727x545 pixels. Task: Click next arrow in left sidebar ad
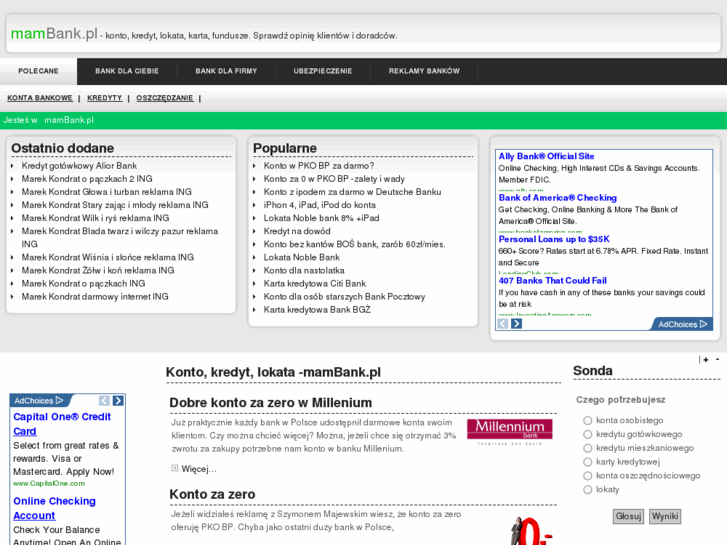[x=118, y=400]
